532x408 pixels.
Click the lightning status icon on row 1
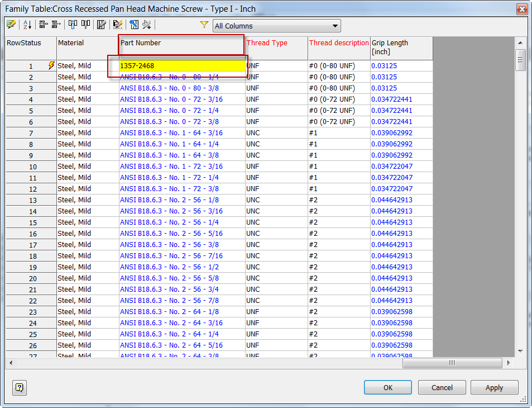[x=51, y=65]
